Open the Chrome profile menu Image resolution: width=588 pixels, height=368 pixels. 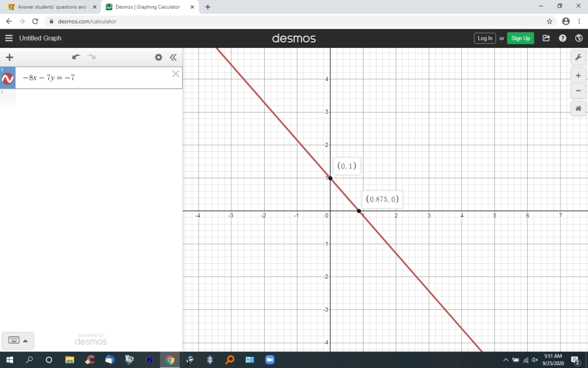pos(566,21)
